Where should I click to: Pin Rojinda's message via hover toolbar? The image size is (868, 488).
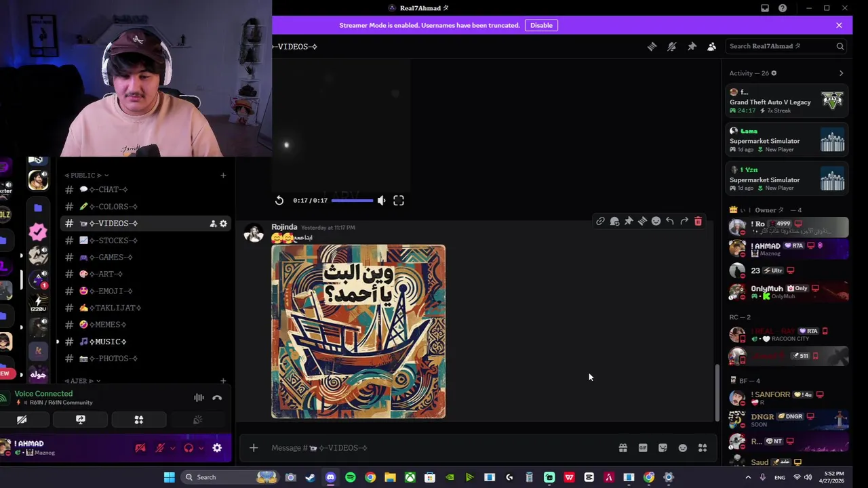point(629,221)
